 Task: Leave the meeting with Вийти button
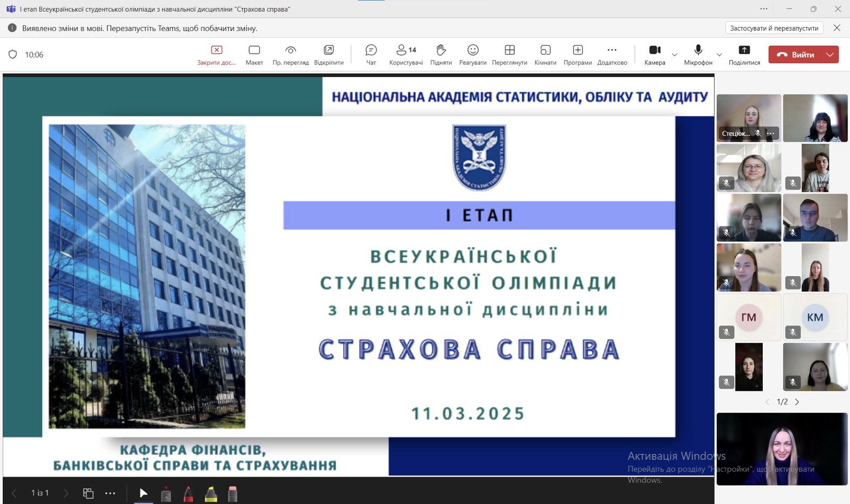click(795, 55)
